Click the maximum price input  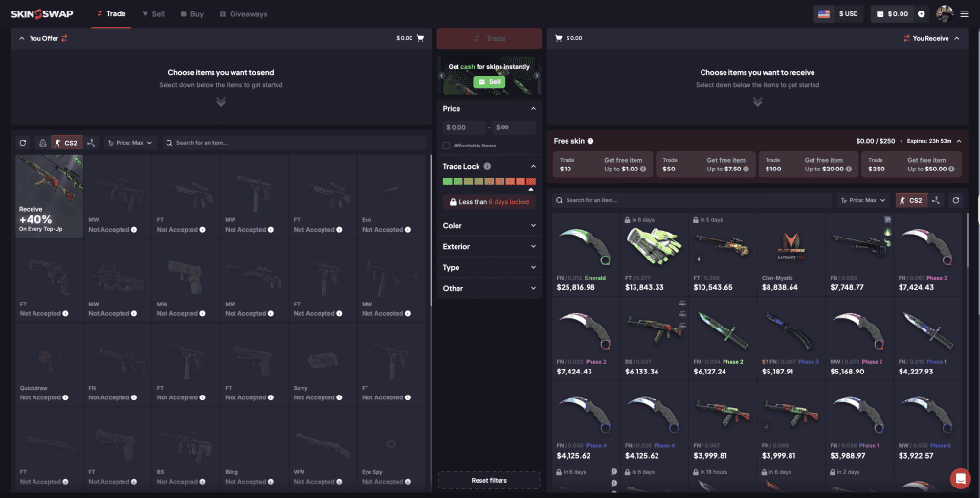514,127
